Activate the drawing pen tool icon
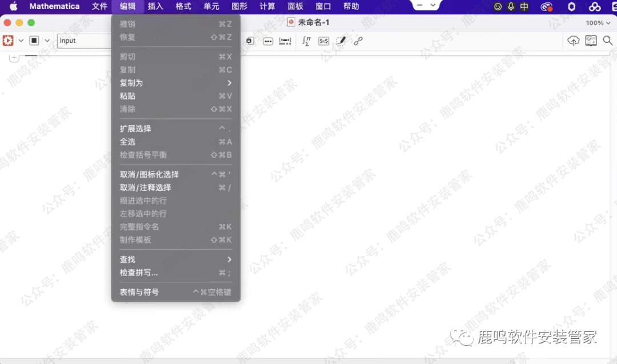Viewport: 617px width, 364px height. pyautogui.click(x=341, y=41)
